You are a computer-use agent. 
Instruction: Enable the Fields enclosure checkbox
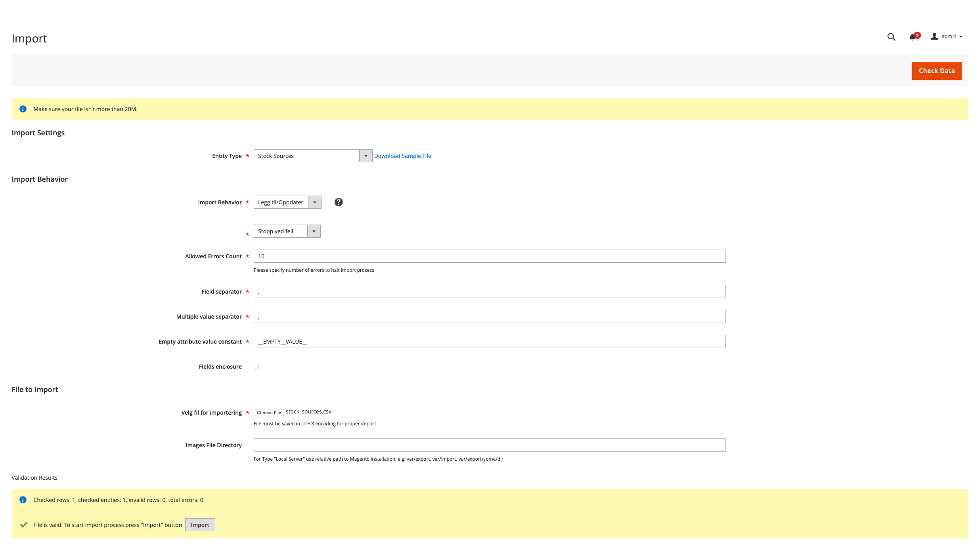pos(256,367)
